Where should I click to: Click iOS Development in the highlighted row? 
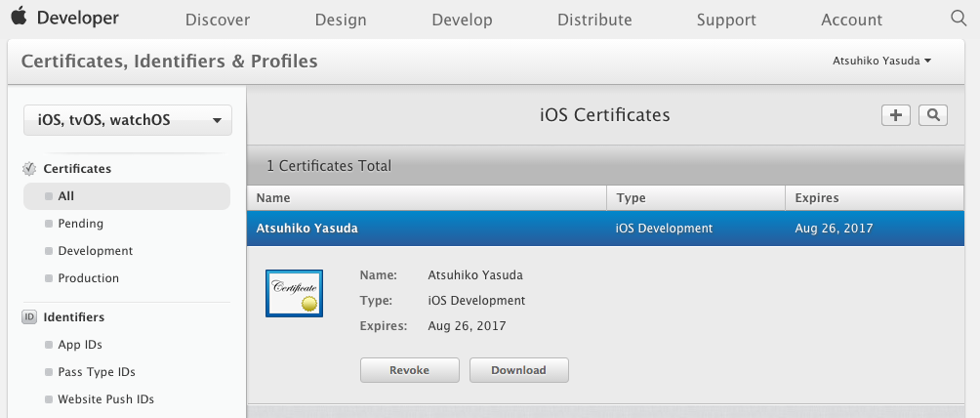click(665, 229)
